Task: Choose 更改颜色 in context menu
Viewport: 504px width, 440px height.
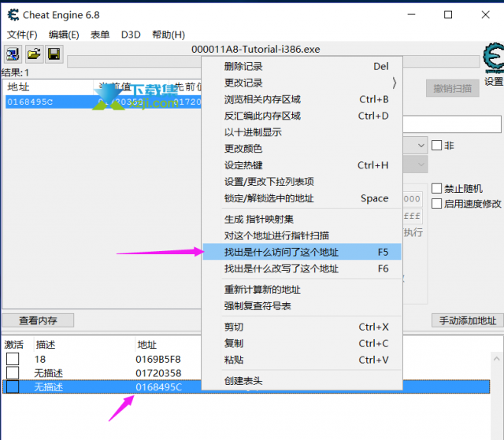Action: point(302,149)
